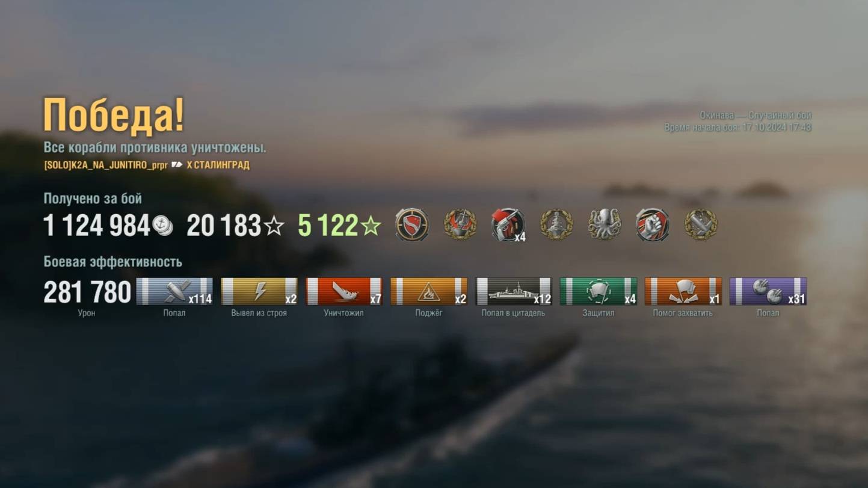
Task: Click the last wreath achievement medal
Action: pos(701,225)
